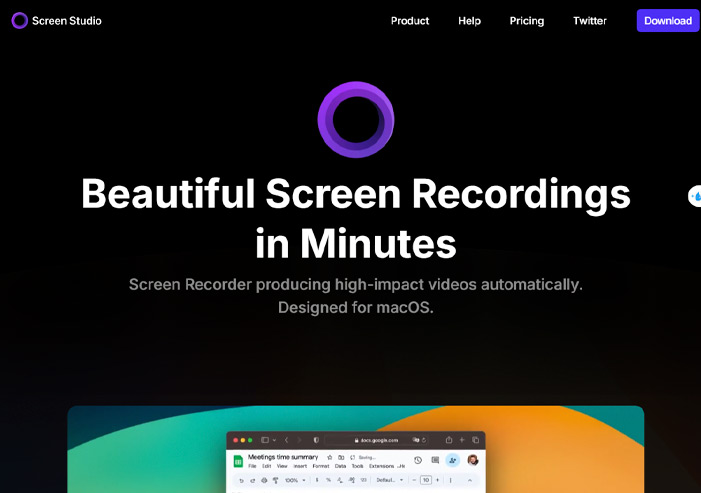Viewport: 701px width, 493px height.
Task: Open the Product menu item
Action: click(x=410, y=21)
